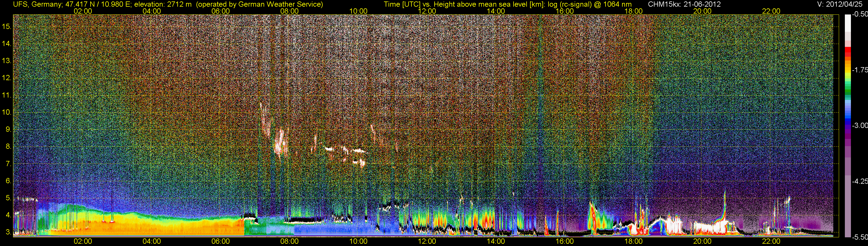Click the 'elevation: 2712 m' label
This screenshot has height=246, width=868.
(x=163, y=4)
